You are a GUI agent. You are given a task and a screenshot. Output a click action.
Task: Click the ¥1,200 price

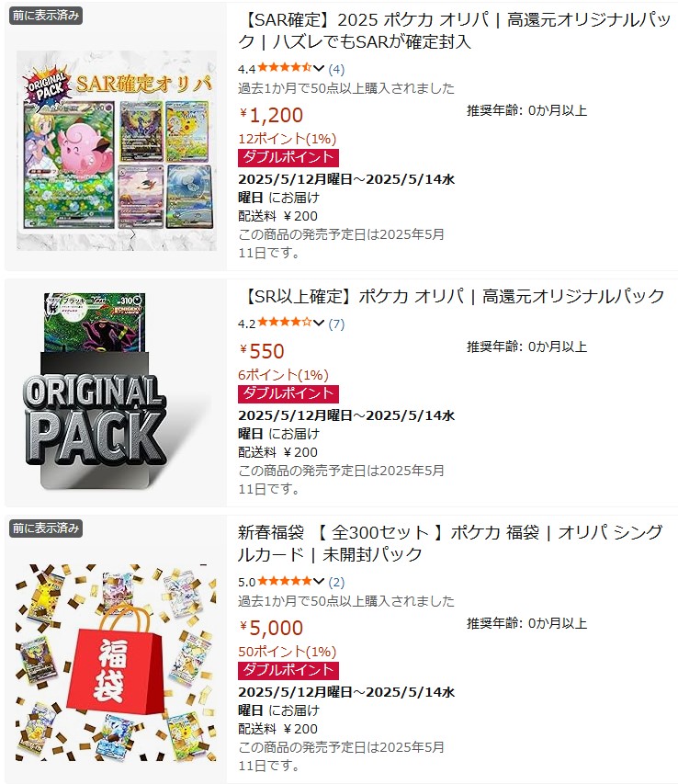[x=271, y=116]
